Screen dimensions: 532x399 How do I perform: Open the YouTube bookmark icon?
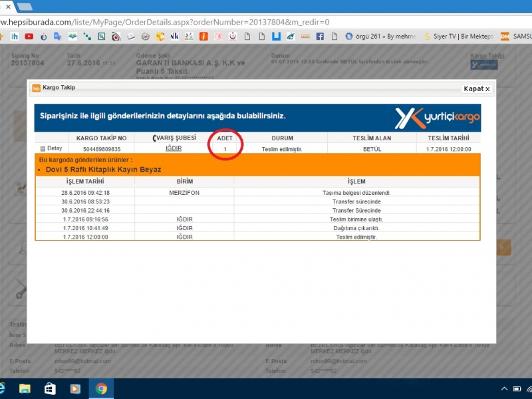click(29, 37)
